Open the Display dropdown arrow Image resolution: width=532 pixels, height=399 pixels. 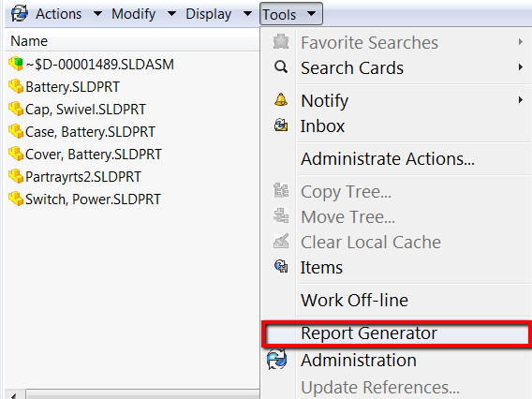pyautogui.click(x=248, y=14)
